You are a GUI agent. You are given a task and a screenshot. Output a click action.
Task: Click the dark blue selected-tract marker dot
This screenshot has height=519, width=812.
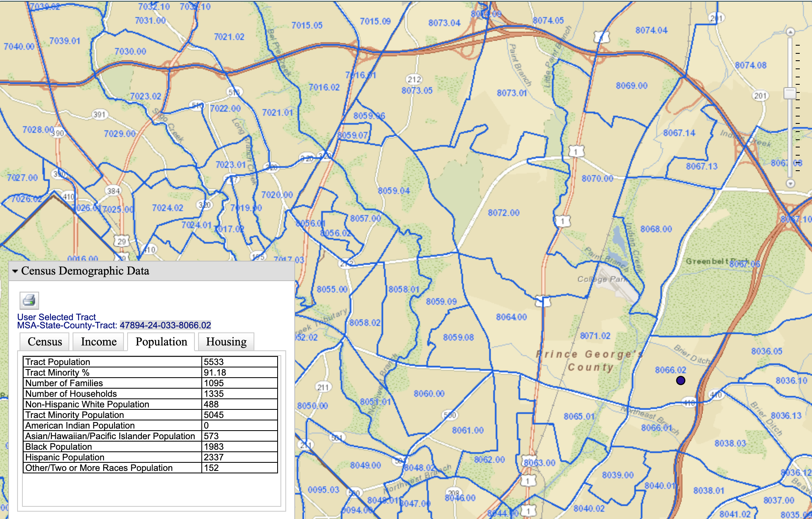(x=680, y=380)
